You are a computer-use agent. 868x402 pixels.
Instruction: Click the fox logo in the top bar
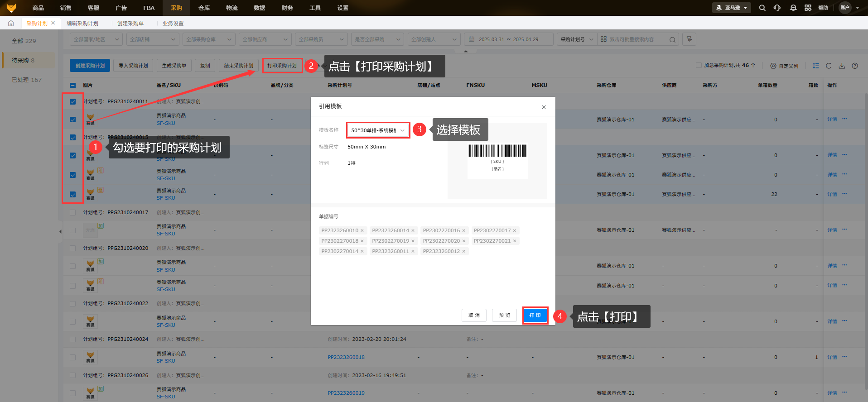tap(11, 8)
